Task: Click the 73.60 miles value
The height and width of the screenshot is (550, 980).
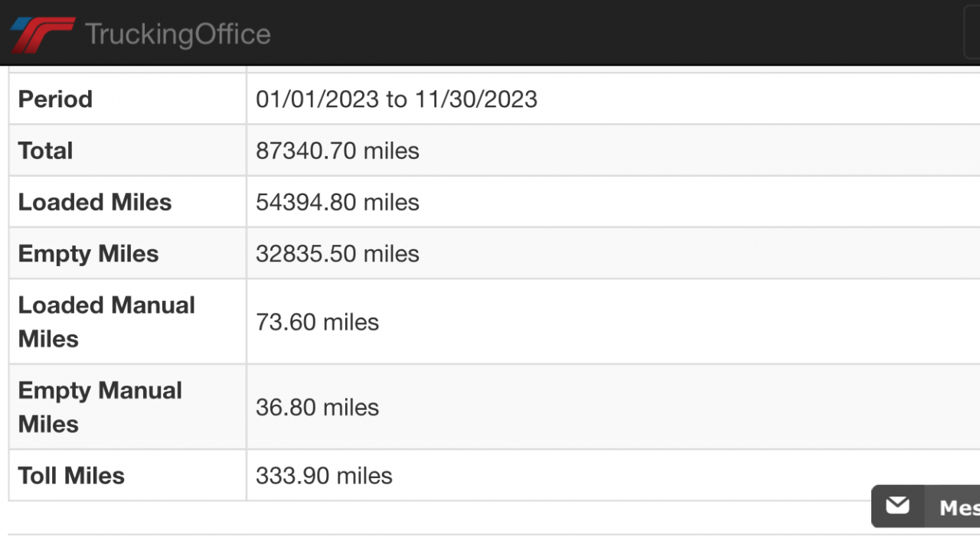Action: pyautogui.click(x=317, y=322)
